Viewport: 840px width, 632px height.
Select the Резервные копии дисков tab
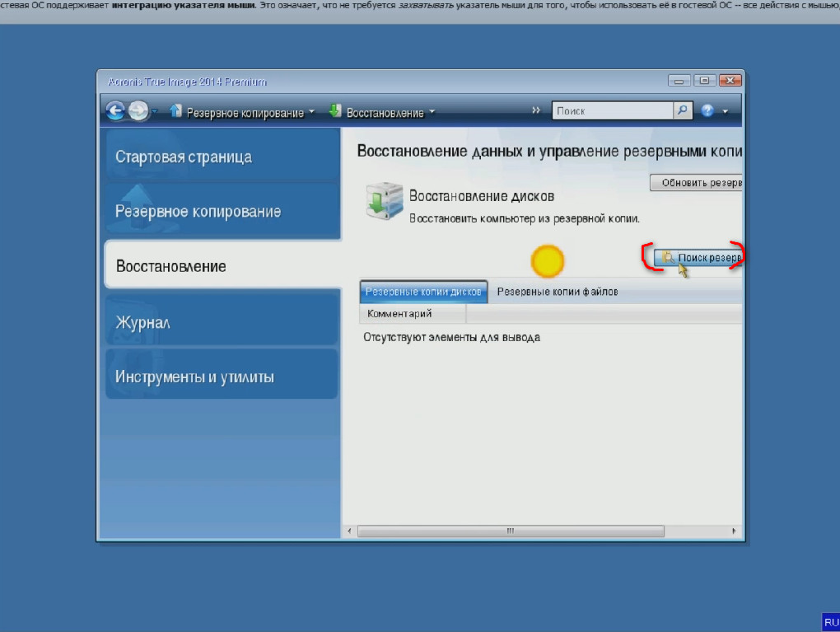[424, 292]
